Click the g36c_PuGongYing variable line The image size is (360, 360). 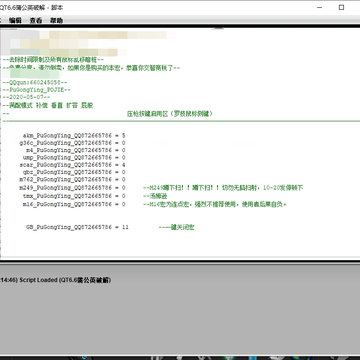click(72, 143)
